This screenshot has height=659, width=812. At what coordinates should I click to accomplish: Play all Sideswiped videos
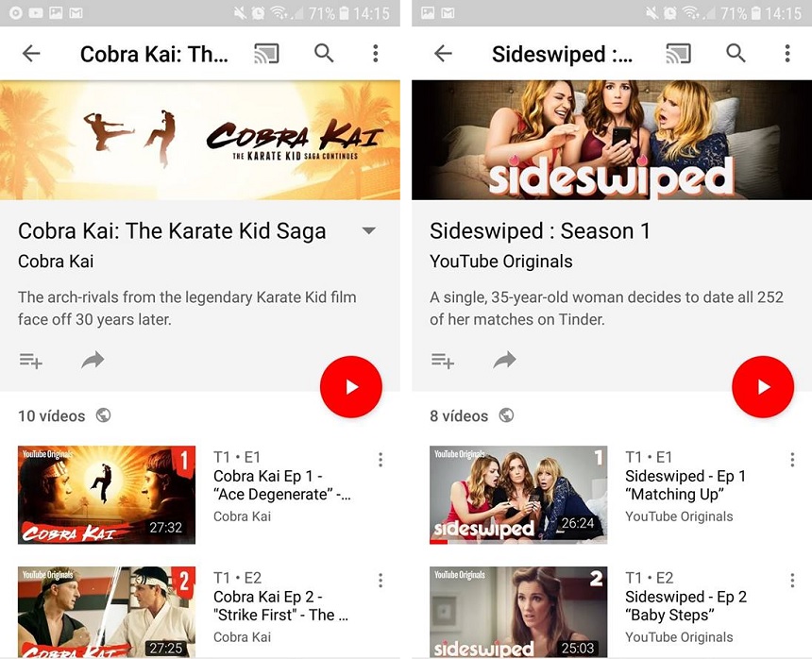(x=763, y=387)
